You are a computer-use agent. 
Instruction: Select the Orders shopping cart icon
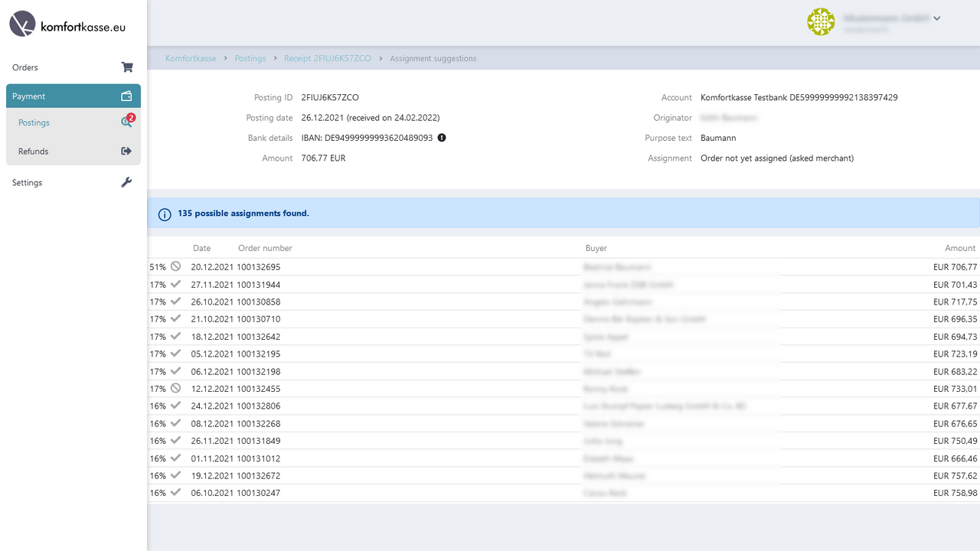(x=126, y=67)
